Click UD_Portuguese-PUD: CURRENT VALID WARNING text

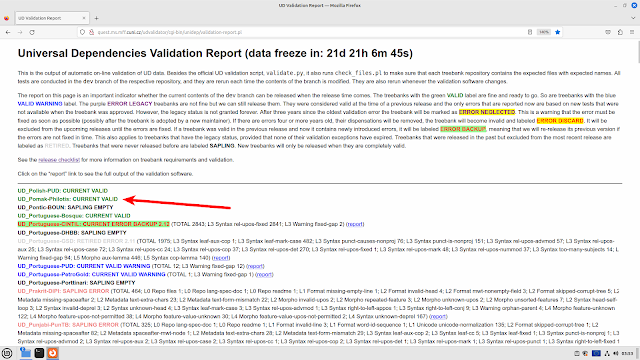click(x=84, y=266)
